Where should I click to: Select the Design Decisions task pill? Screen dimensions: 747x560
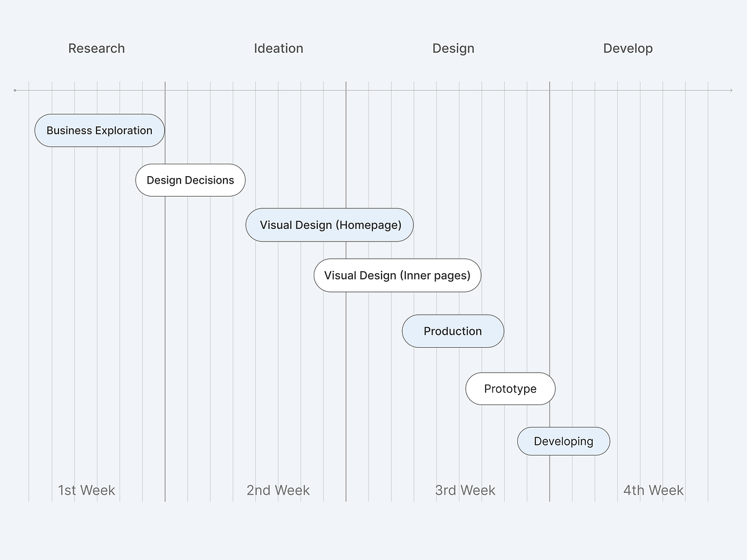[x=190, y=180]
